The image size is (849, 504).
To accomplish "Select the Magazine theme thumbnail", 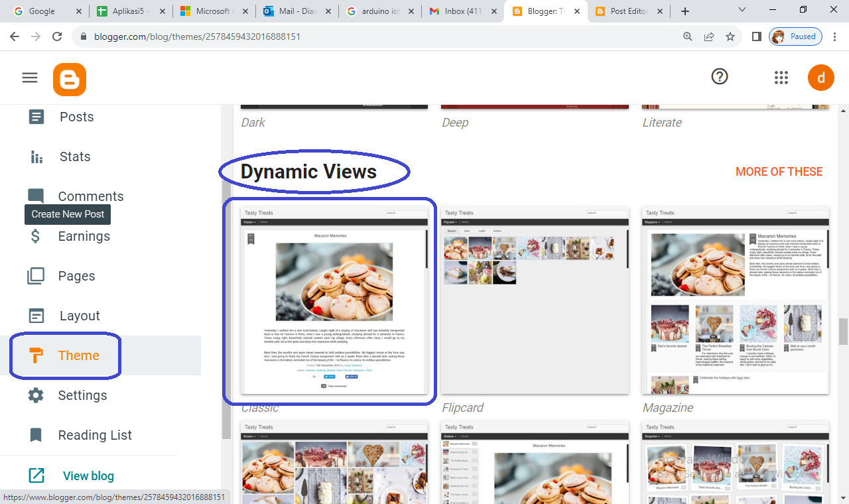I will pos(736,300).
